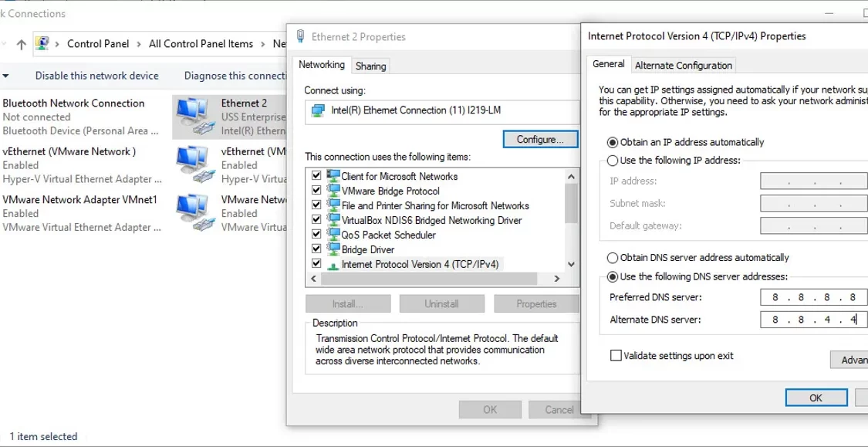Screen dimensions: 868x447
Task: Click the Alternate DNS server field
Action: [x=814, y=320]
